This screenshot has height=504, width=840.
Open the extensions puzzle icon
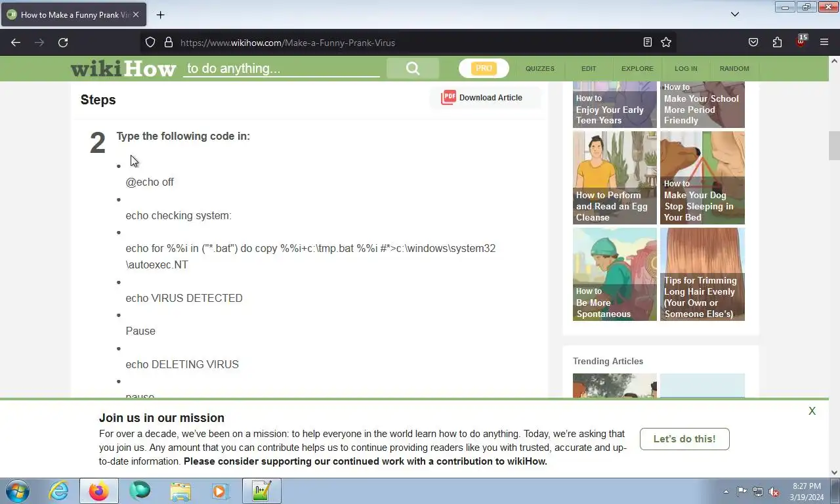click(x=777, y=43)
